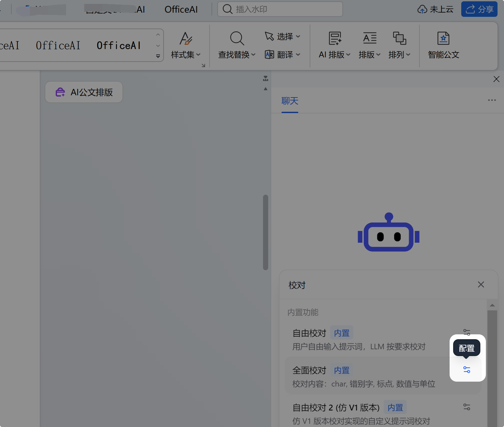Expand the full style gallery list
The width and height of the screenshot is (504, 427).
coord(158,56)
